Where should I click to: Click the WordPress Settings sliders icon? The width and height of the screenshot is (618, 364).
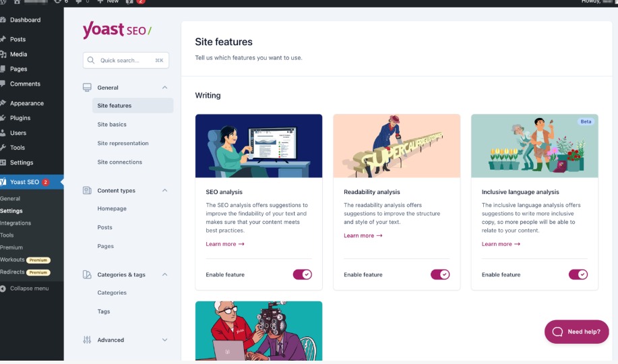click(x=3, y=162)
